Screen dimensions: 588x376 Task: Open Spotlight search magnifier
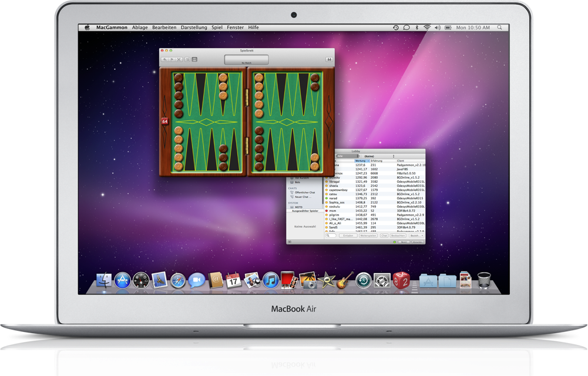[x=499, y=28]
